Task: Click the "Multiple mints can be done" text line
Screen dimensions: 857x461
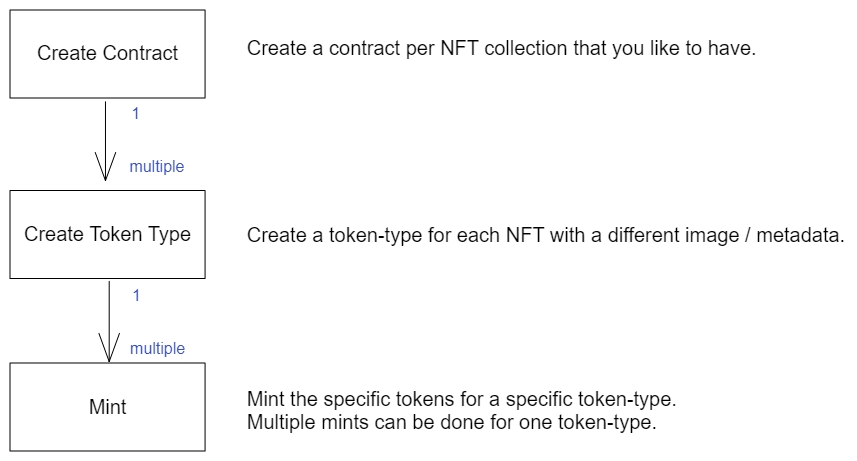Action: (451, 421)
